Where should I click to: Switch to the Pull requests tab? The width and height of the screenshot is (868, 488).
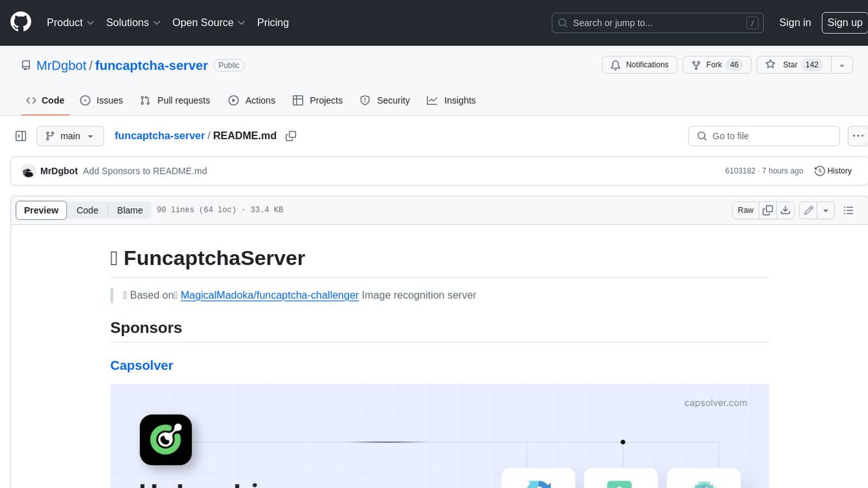pos(175,100)
